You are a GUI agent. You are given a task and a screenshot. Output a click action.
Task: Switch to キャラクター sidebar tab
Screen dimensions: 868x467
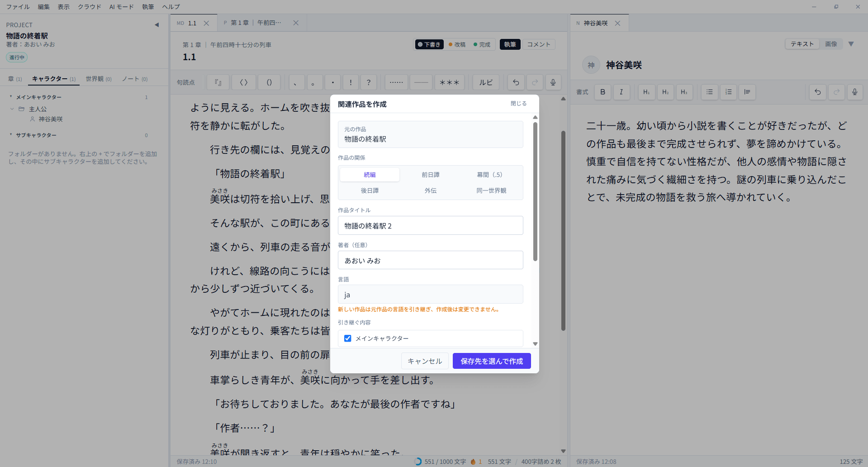pyautogui.click(x=54, y=79)
